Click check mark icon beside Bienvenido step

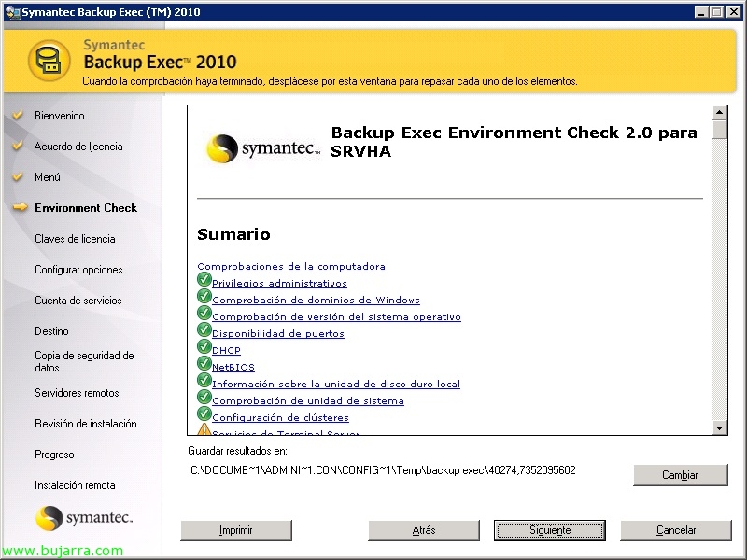click(18, 116)
